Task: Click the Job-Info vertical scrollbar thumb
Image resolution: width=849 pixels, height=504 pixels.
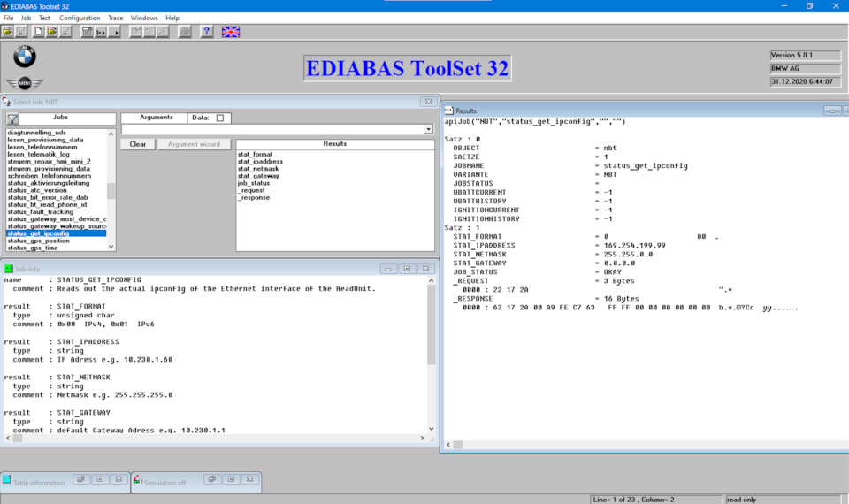Action: pos(431,325)
